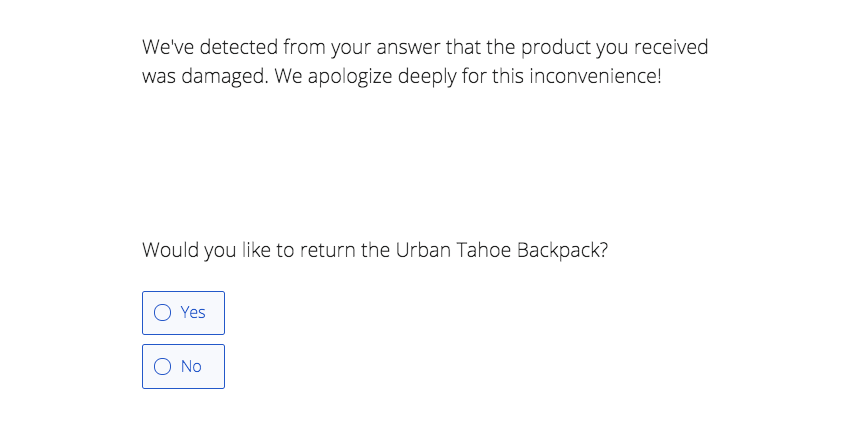The height and width of the screenshot is (425, 850).
Task: Click the word 'Backpack?' ending the question
Action: [x=562, y=250]
